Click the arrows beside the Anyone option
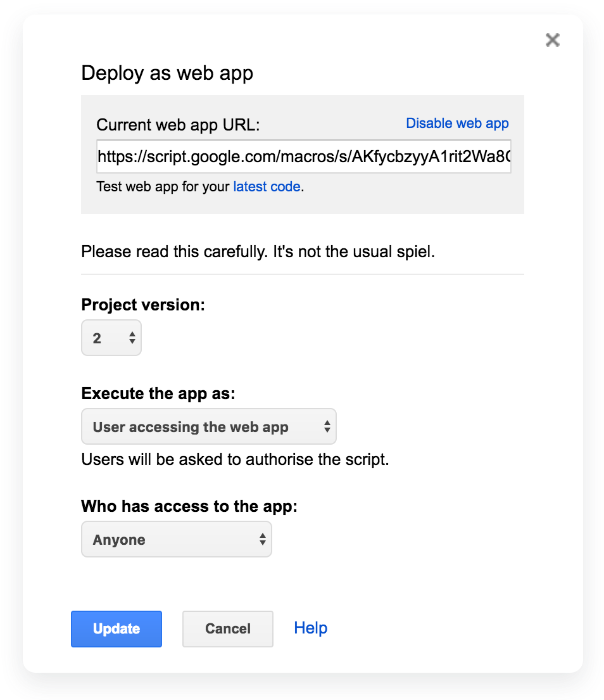Screen dimensions: 604x700 tap(262, 540)
